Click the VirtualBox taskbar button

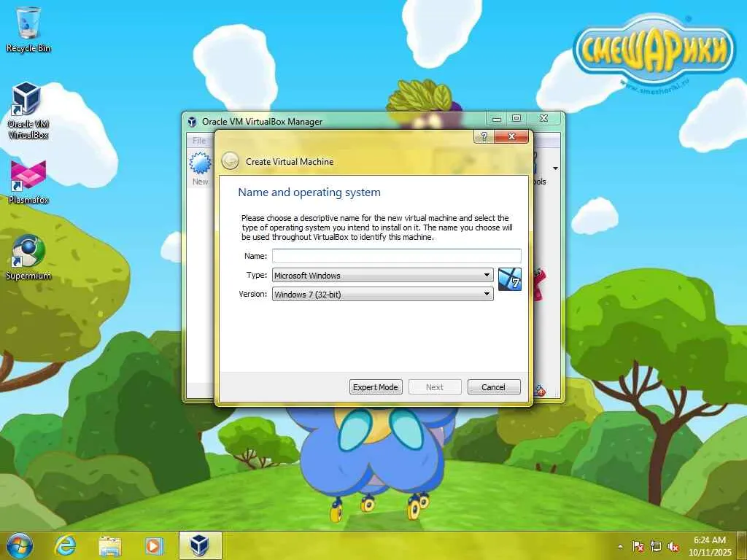click(x=200, y=545)
